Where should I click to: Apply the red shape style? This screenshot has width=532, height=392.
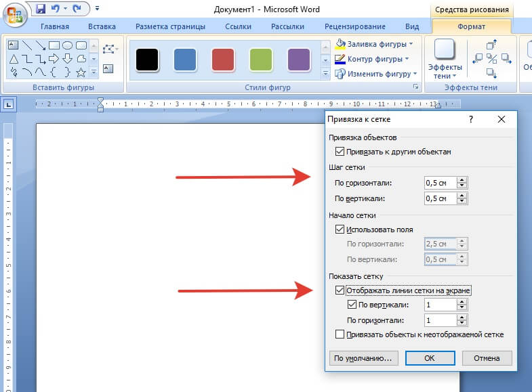coord(223,60)
